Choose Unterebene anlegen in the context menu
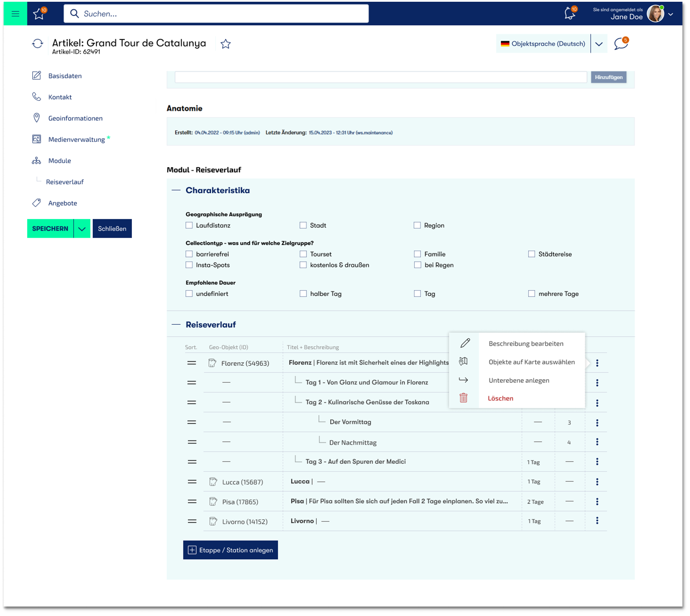This screenshot has height=616, width=690. pyautogui.click(x=518, y=381)
